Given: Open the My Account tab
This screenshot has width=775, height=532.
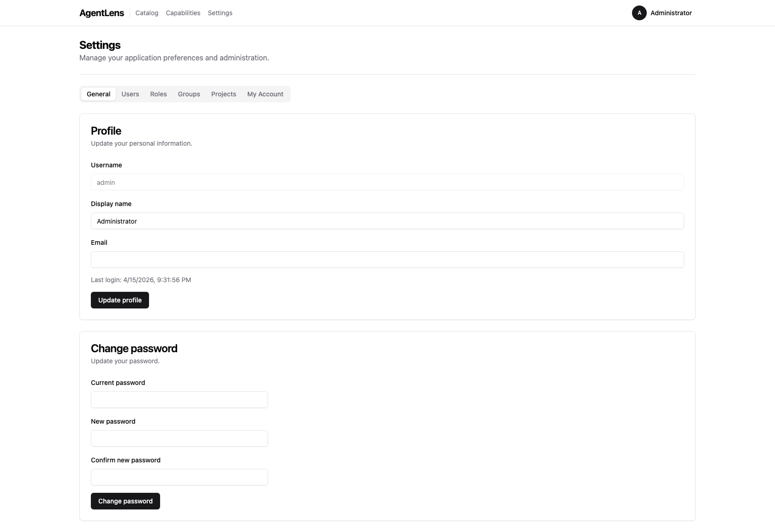Looking at the screenshot, I should [x=265, y=94].
